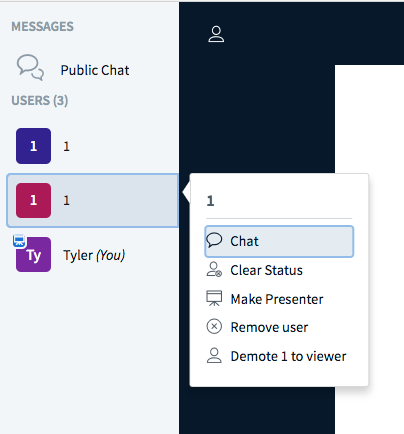Screen dimensions: 404x434
Task: Choose Demote 1 to viewer
Action: [x=279, y=356]
